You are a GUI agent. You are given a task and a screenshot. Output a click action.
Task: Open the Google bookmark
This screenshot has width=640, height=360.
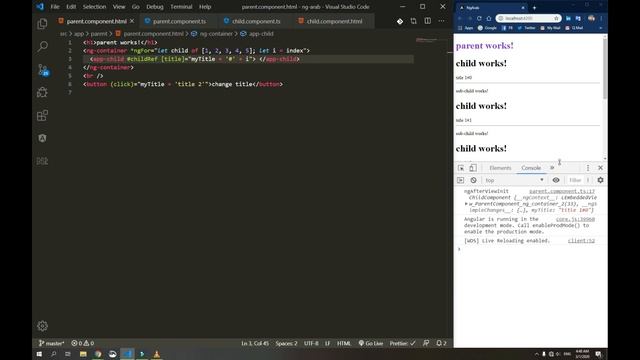(x=487, y=28)
